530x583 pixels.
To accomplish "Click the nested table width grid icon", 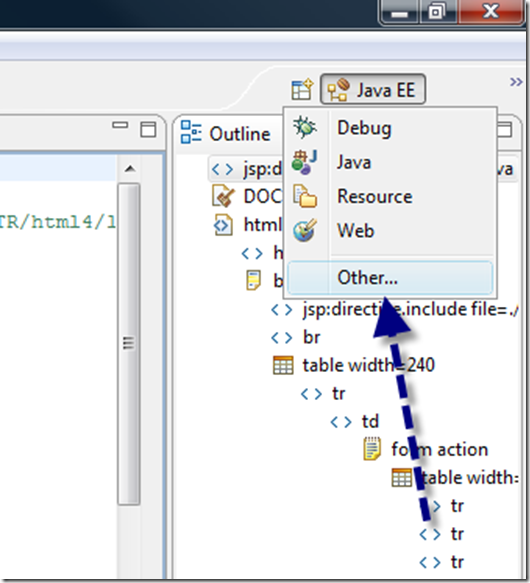I will [x=402, y=478].
